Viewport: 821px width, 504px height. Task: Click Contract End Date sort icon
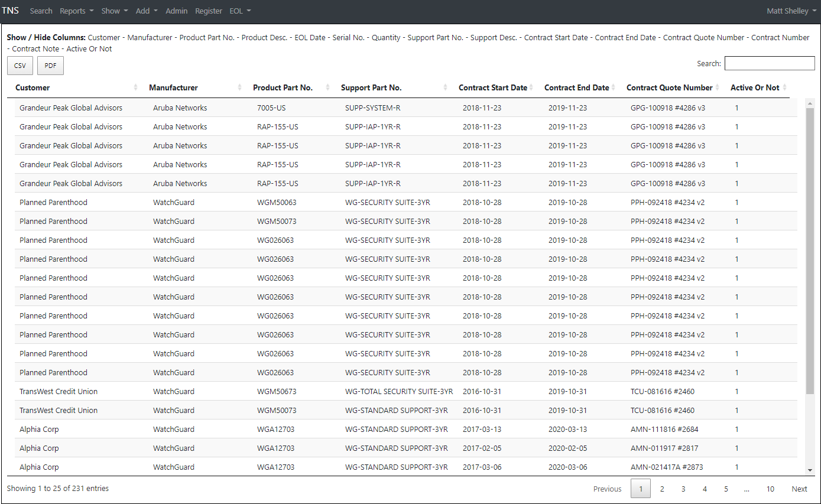(x=613, y=87)
